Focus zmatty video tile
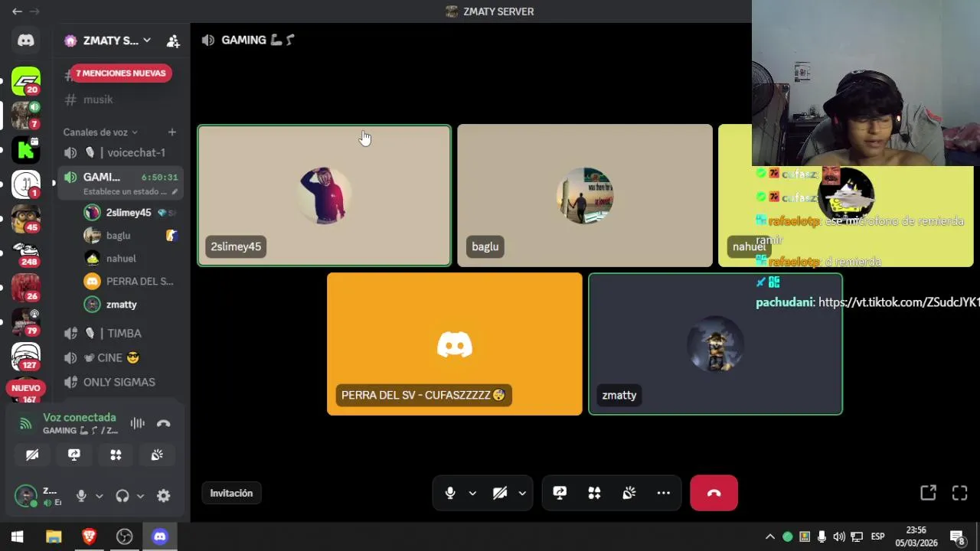 pyautogui.click(x=715, y=344)
